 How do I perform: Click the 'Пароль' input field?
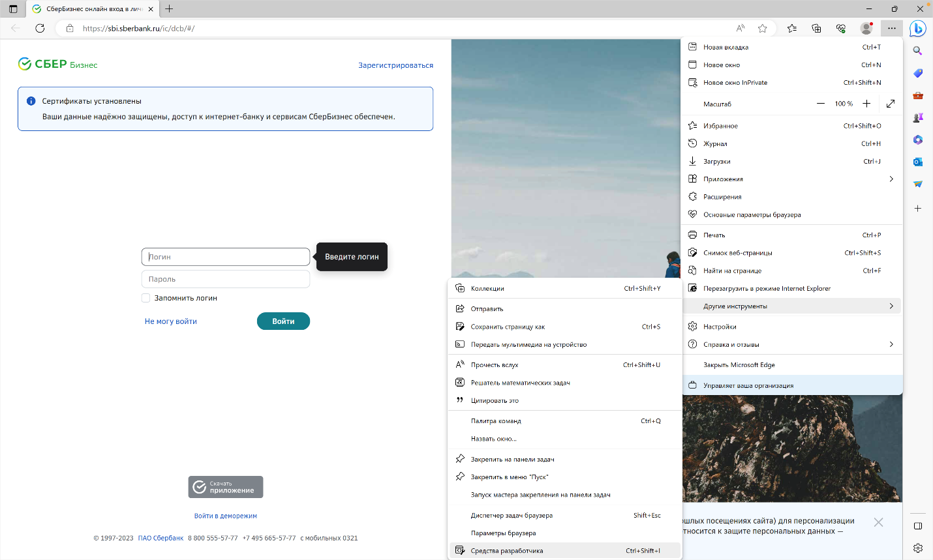point(226,279)
